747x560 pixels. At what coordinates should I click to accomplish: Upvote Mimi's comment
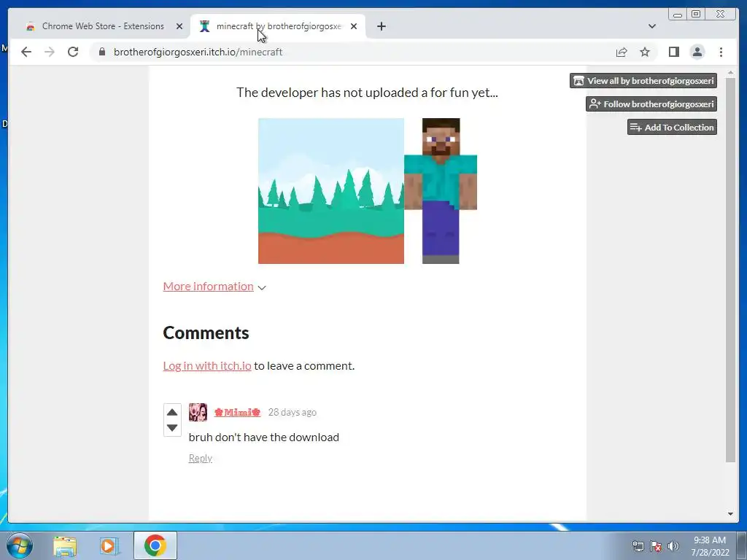172,413
